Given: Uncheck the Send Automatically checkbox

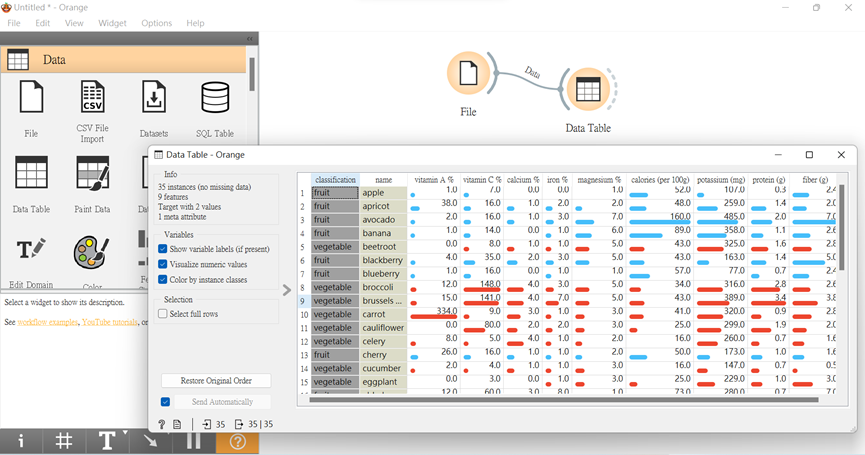Looking at the screenshot, I should (165, 402).
